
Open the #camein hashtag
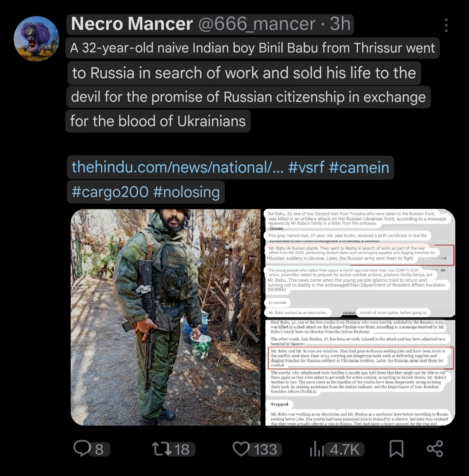tap(359, 167)
